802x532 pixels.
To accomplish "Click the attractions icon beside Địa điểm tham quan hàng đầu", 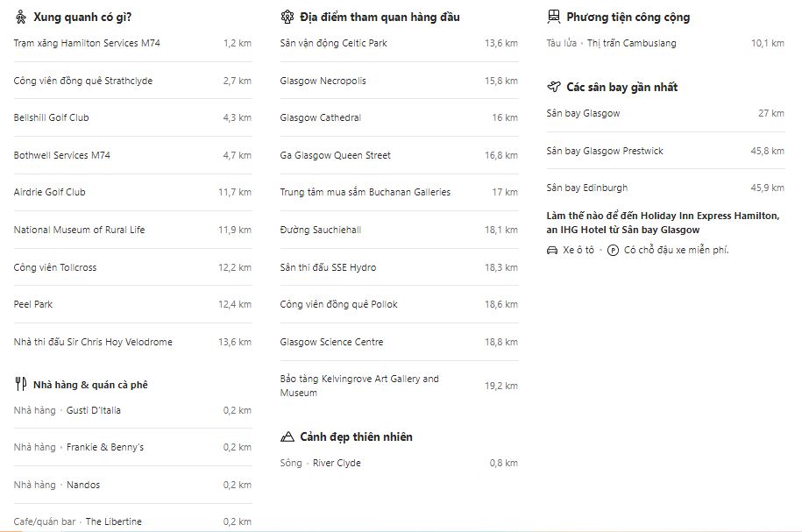I will click(x=287, y=17).
